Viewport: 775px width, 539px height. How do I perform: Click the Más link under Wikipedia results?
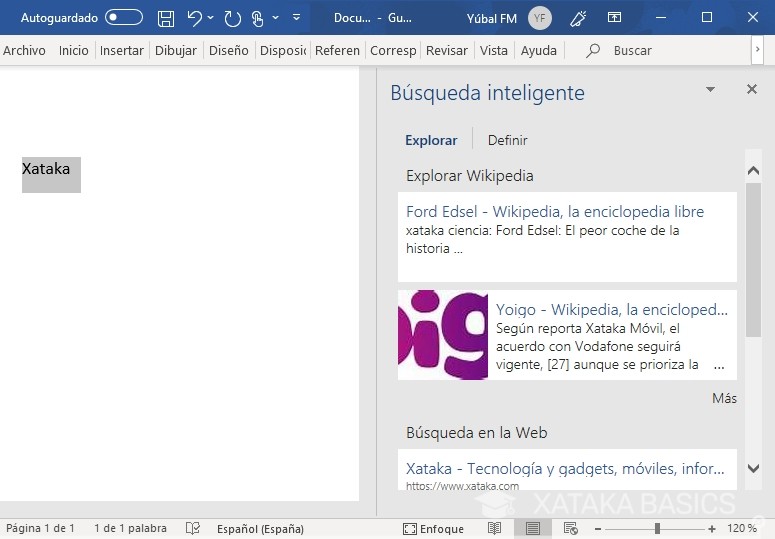[x=724, y=398]
